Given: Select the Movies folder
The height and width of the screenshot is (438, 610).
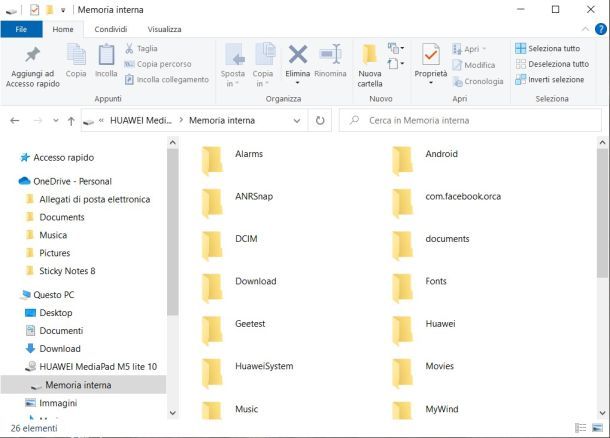Looking at the screenshot, I should click(423, 371).
